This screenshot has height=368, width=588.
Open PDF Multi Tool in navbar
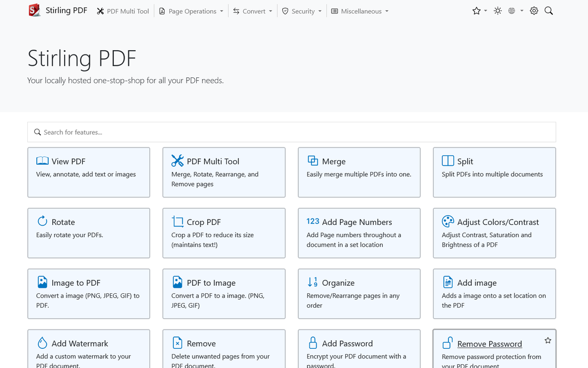click(x=123, y=11)
